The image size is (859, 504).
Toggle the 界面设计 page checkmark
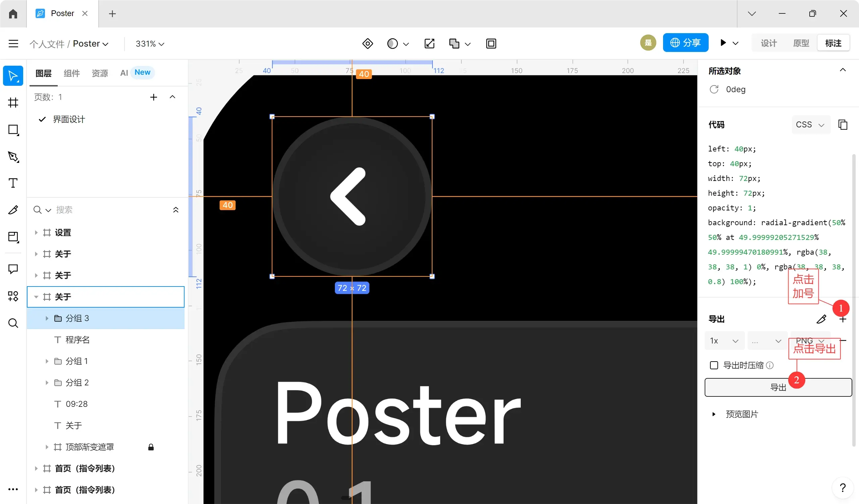pyautogui.click(x=42, y=119)
